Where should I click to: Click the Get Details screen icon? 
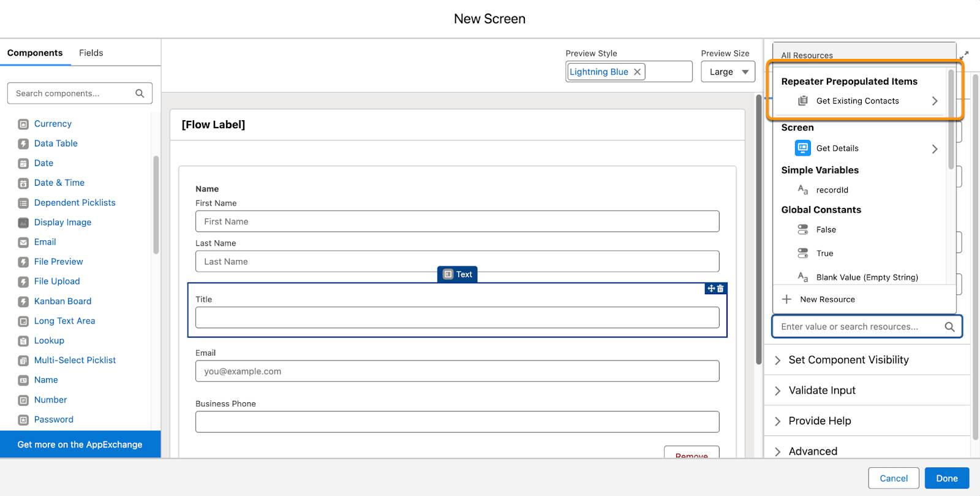click(803, 148)
